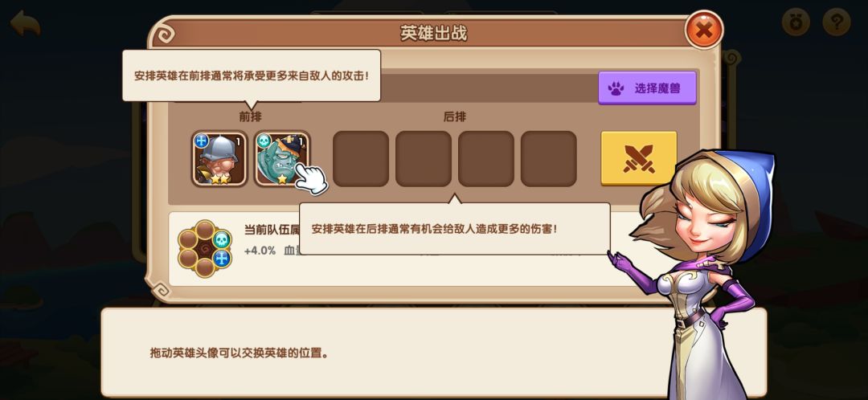868x400 pixels.
Task: Click the second empty back row slot
Action: [x=424, y=158]
